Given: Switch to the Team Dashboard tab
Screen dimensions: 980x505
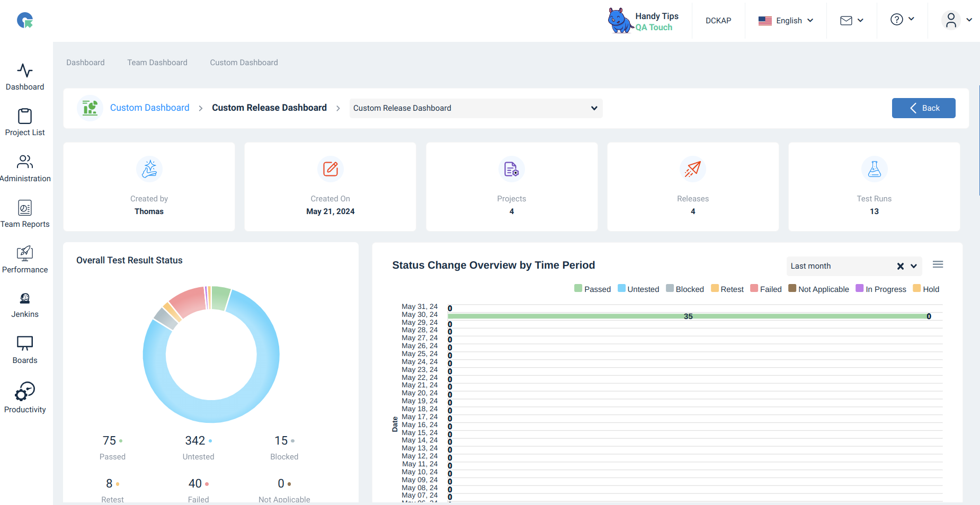Looking at the screenshot, I should click(157, 63).
